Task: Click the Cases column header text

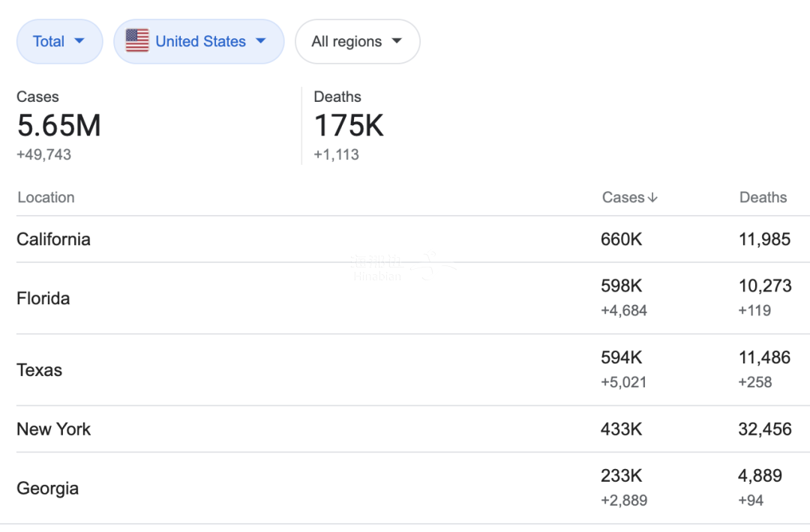Action: point(622,198)
